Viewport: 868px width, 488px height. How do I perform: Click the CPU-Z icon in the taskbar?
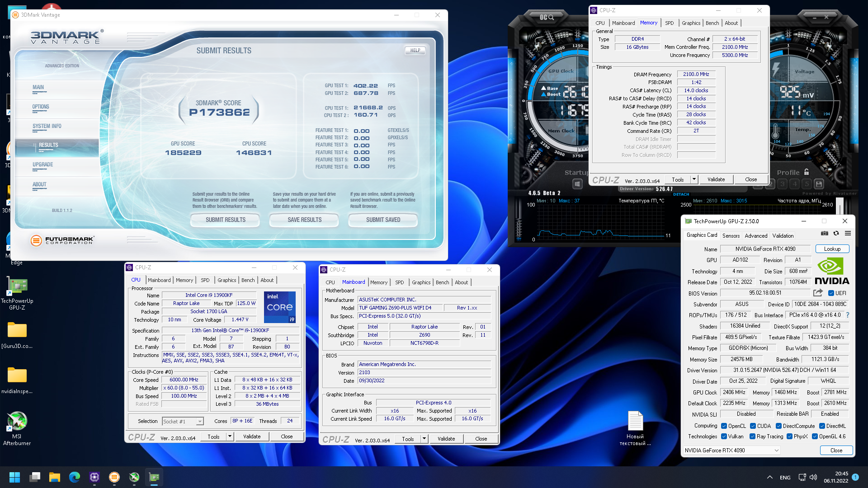pyautogui.click(x=94, y=477)
